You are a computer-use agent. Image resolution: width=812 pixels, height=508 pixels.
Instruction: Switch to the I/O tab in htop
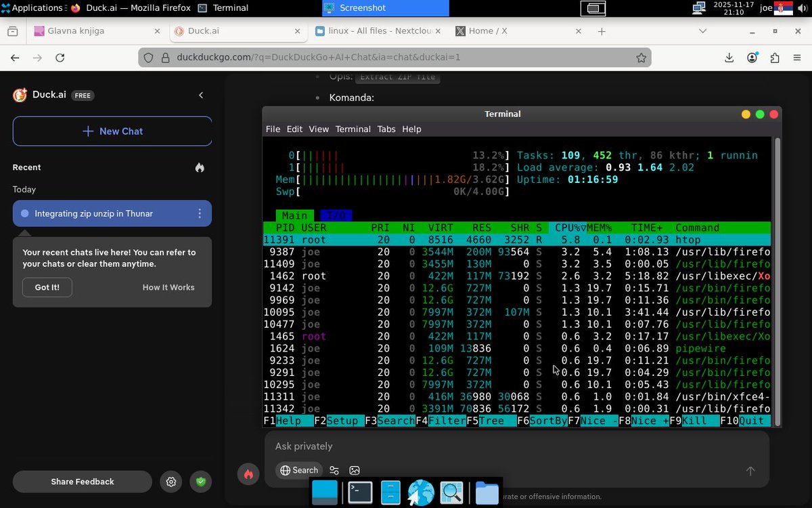click(x=336, y=215)
